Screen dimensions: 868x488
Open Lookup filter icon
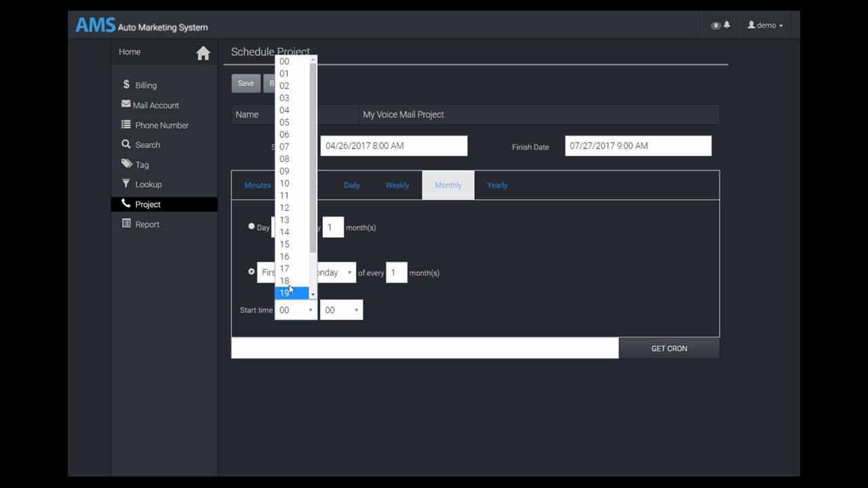coord(126,184)
